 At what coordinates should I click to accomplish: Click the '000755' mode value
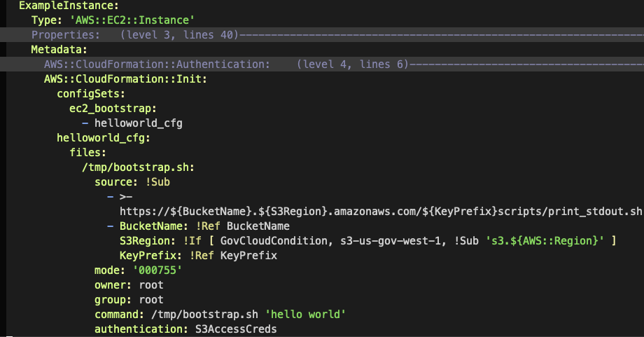(x=157, y=270)
